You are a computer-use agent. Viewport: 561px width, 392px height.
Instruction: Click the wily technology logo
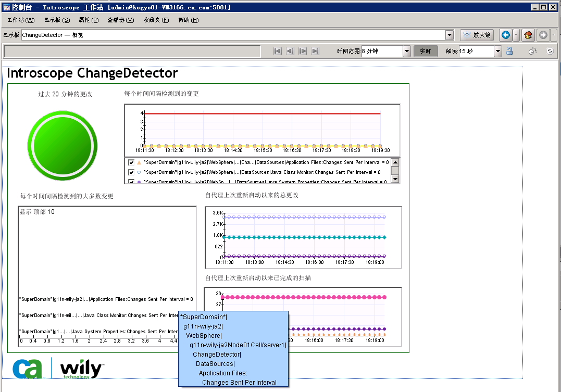82,369
